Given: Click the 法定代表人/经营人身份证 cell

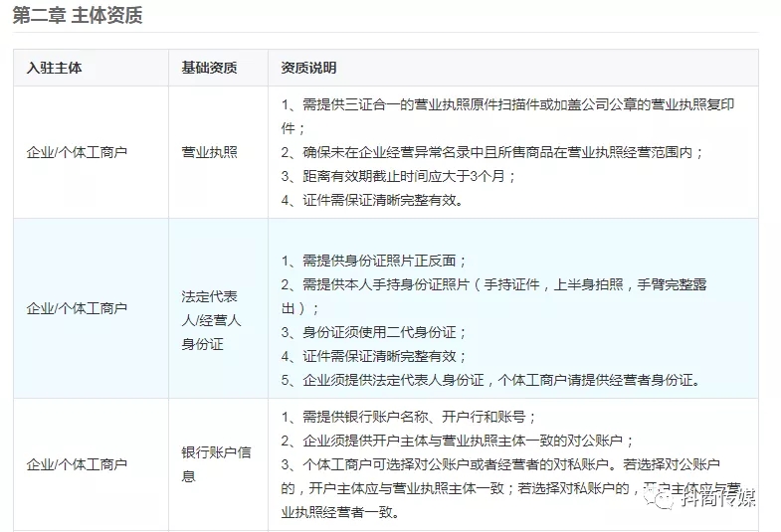Looking at the screenshot, I should pyautogui.click(x=211, y=320).
